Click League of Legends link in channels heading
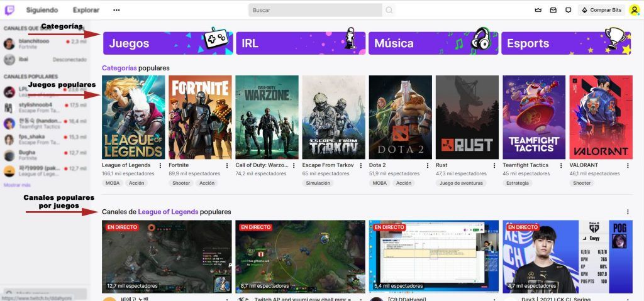 click(168, 212)
